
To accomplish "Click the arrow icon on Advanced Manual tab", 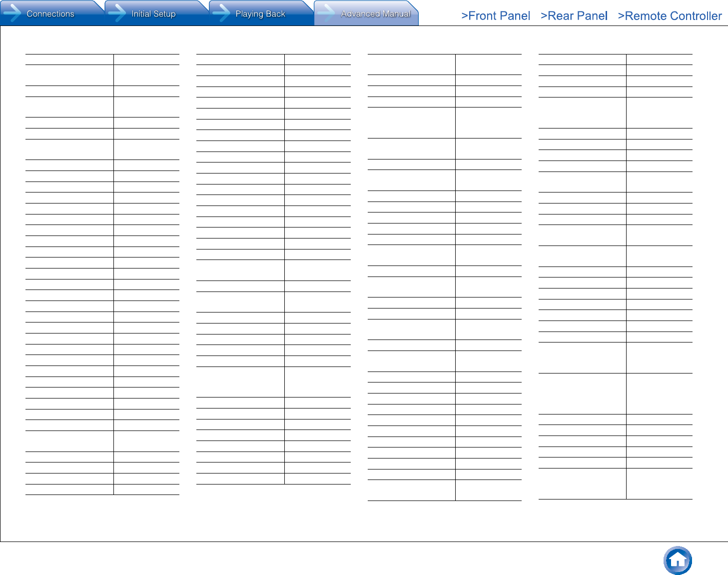I will pyautogui.click(x=326, y=13).
